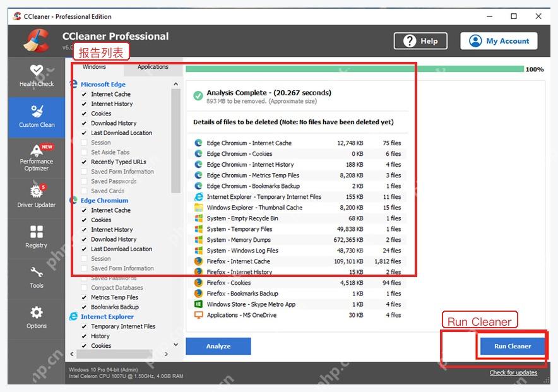The height and width of the screenshot is (392, 558).
Task: Select the Custom Clean broom icon
Action: (37, 111)
